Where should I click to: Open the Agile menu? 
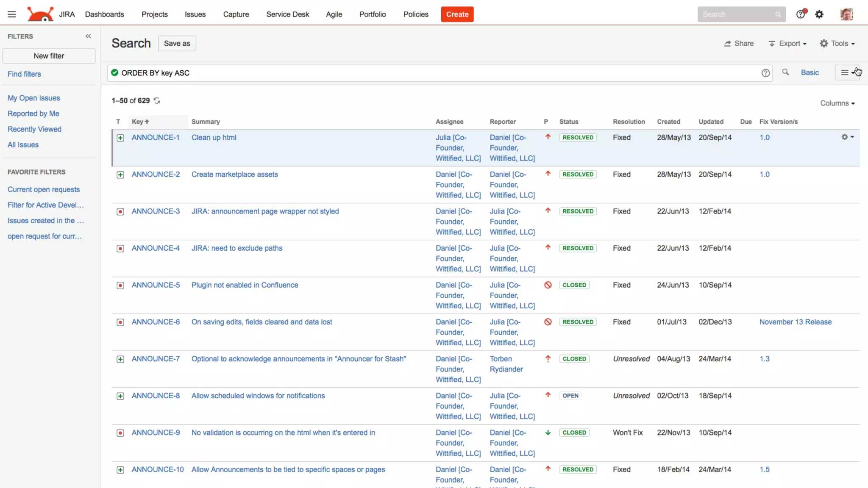tap(334, 14)
